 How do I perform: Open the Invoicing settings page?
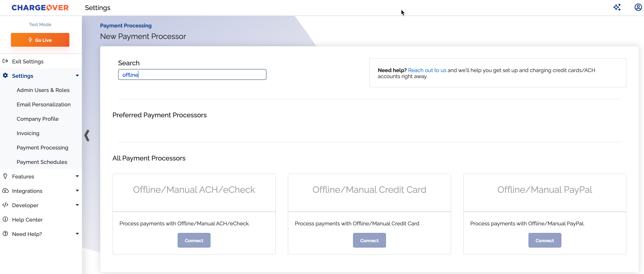point(28,133)
